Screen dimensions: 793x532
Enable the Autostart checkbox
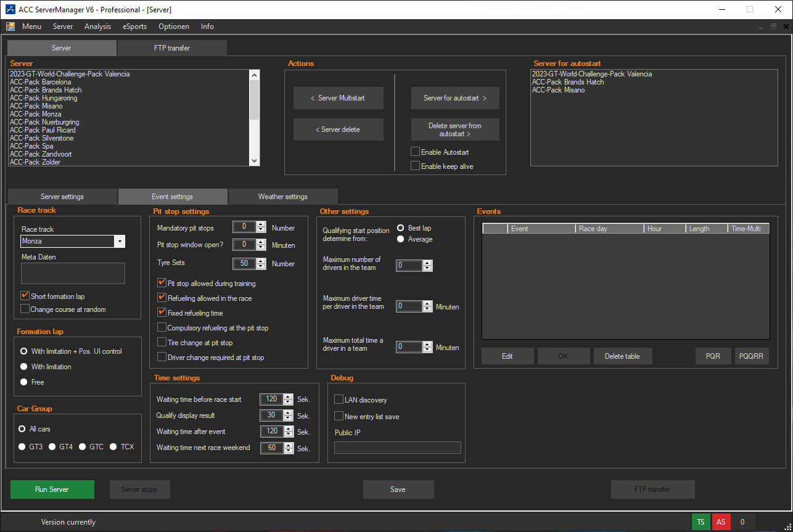(416, 152)
